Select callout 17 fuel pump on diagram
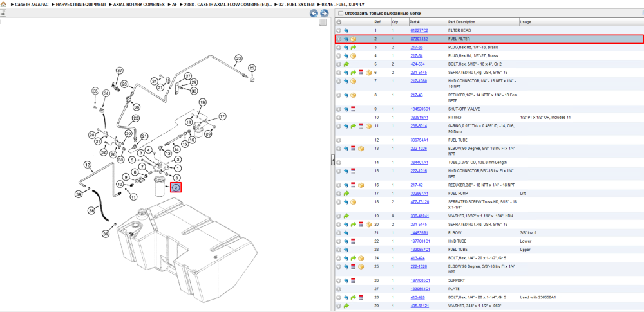Image resolution: width=644 pixels, height=312 pixels. [222, 116]
